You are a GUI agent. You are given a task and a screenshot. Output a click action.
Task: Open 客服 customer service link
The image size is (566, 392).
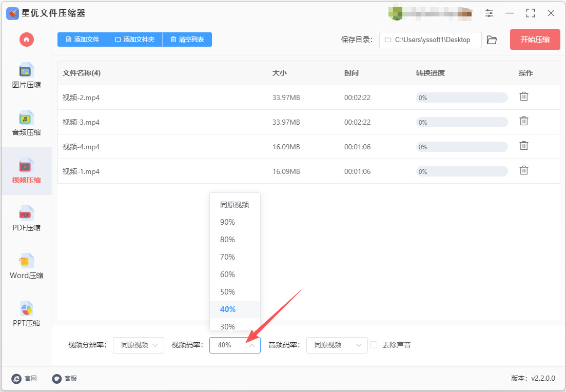click(65, 378)
